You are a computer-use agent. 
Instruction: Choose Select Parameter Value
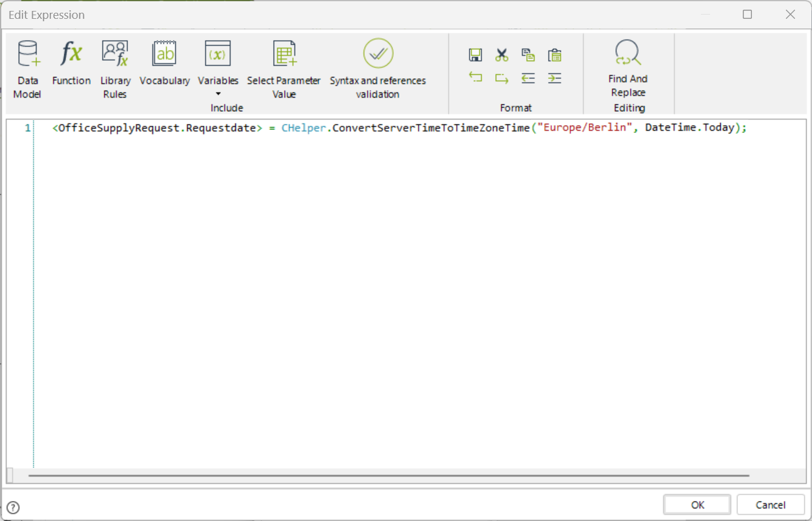click(x=284, y=68)
